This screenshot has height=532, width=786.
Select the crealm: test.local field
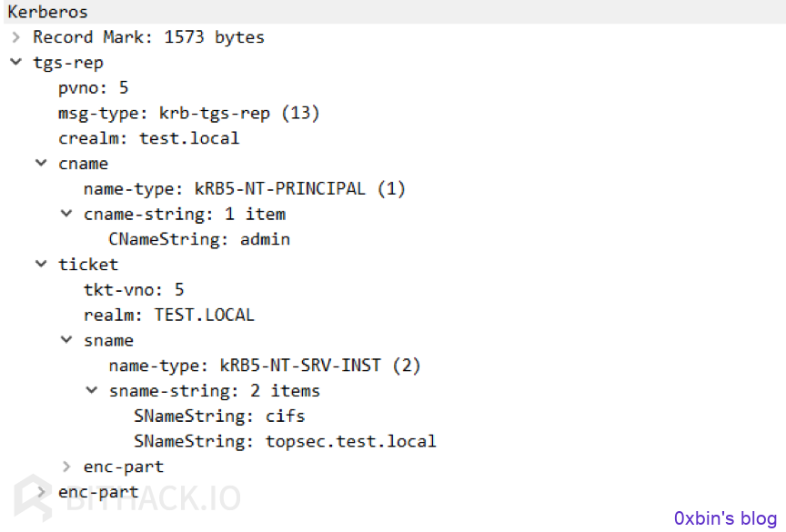tap(149, 138)
